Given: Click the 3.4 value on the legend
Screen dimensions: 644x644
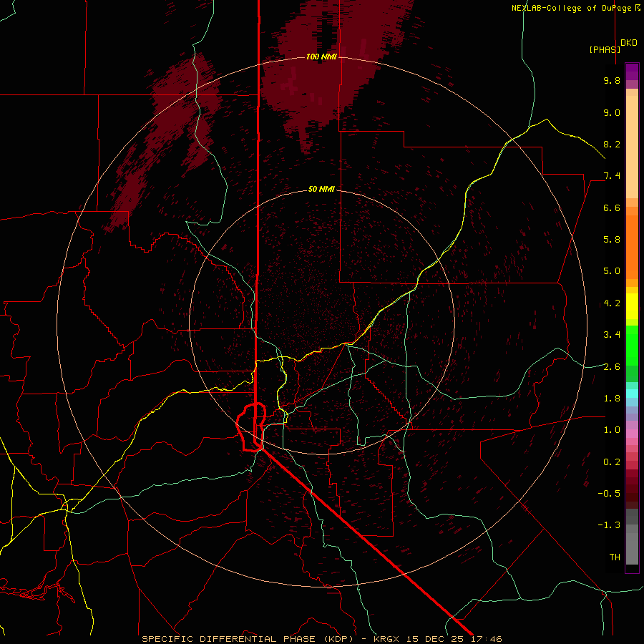Looking at the screenshot, I should (x=612, y=335).
